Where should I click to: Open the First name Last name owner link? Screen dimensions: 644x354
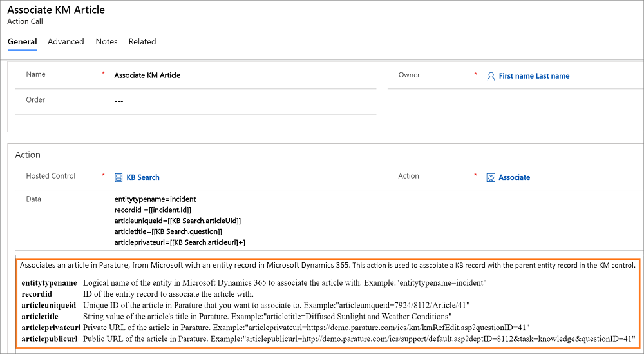[534, 76]
